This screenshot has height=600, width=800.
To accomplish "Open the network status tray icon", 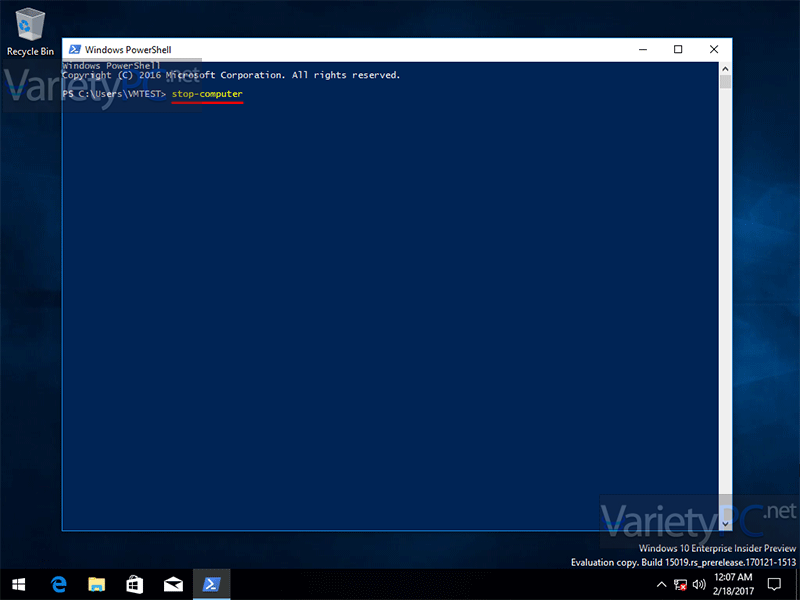I will click(x=680, y=585).
